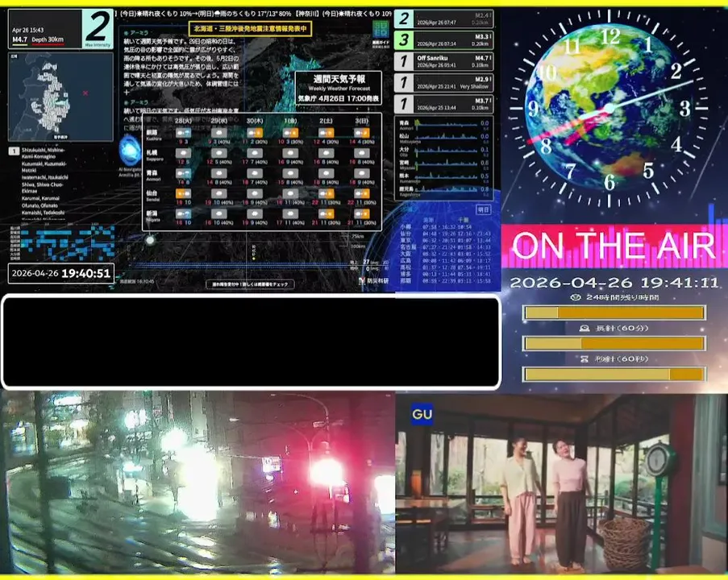Click Sendai's weather icon for 2(土)
Screen dimensions: 728x580
tap(326, 193)
